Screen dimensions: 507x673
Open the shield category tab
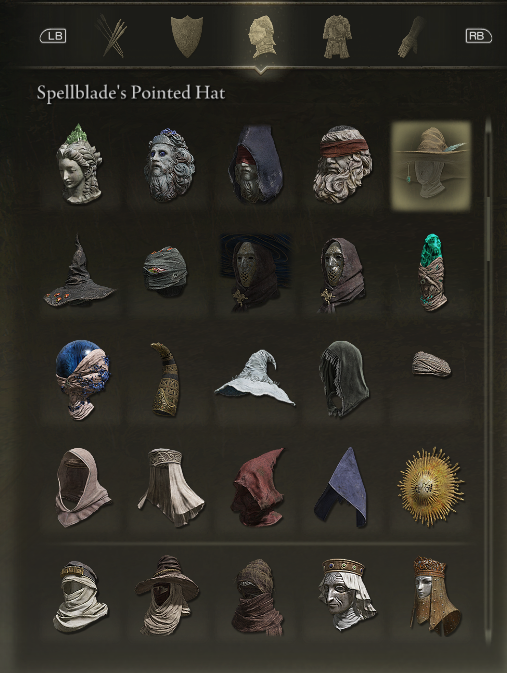[187, 36]
